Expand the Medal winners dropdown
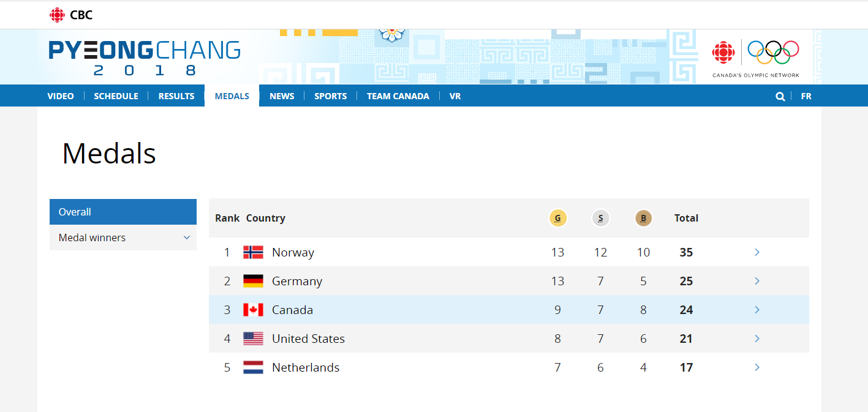The width and height of the screenshot is (868, 412). pyautogui.click(x=187, y=238)
